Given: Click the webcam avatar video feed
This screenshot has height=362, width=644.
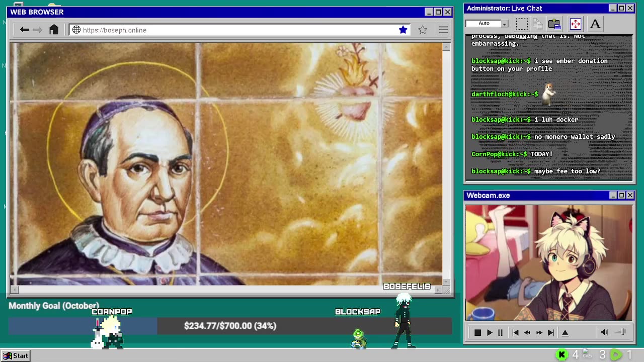Looking at the screenshot, I should [549, 262].
